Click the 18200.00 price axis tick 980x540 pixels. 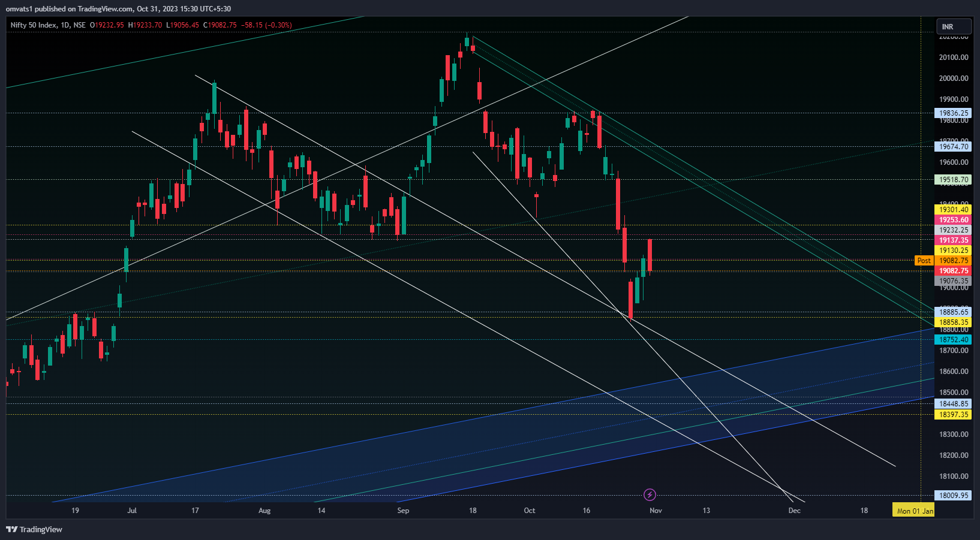click(954, 455)
